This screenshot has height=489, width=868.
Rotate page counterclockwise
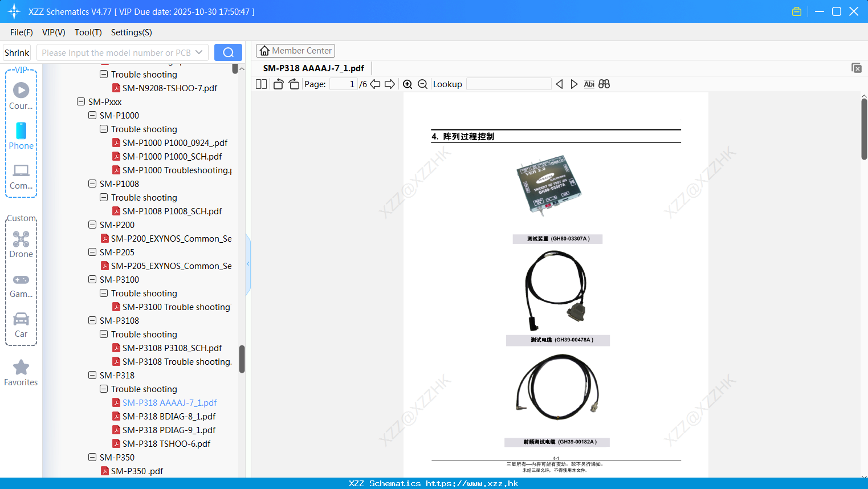coord(278,84)
